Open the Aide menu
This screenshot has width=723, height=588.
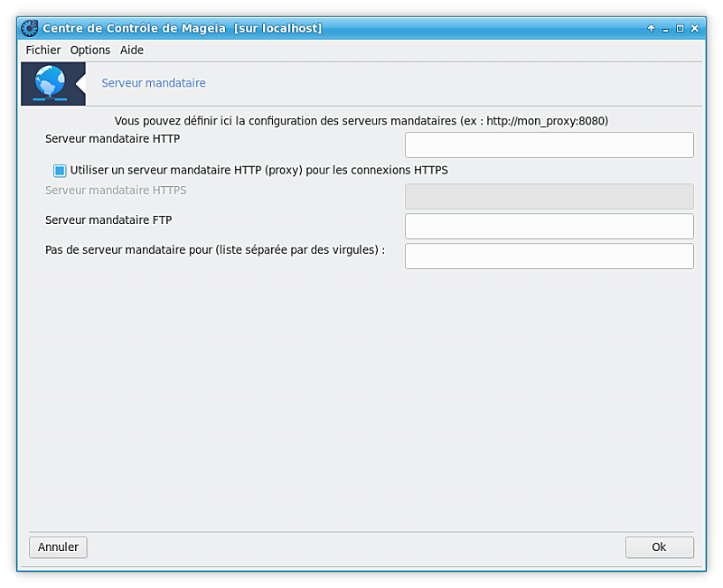pyautogui.click(x=132, y=50)
